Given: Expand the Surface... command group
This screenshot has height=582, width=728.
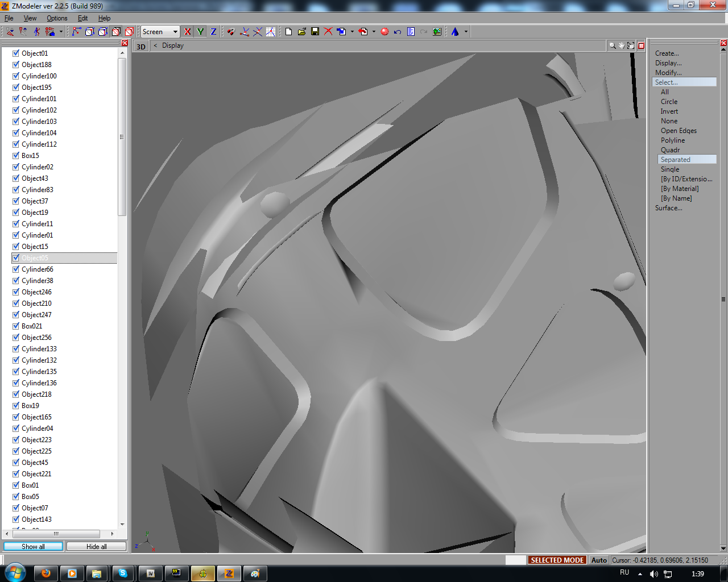Looking at the screenshot, I should coord(668,208).
